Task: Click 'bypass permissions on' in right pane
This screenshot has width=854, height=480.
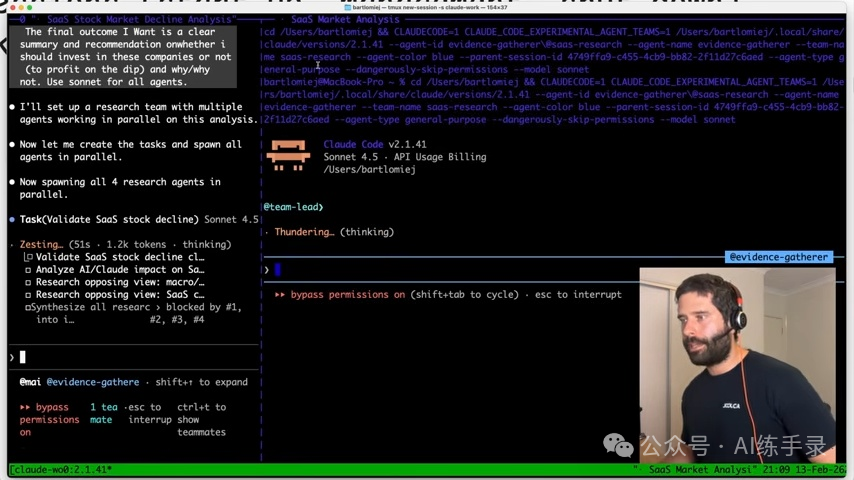Action: [x=347, y=295]
